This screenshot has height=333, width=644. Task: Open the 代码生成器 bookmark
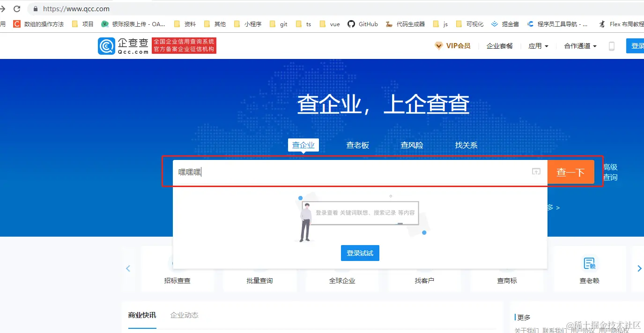pos(405,24)
